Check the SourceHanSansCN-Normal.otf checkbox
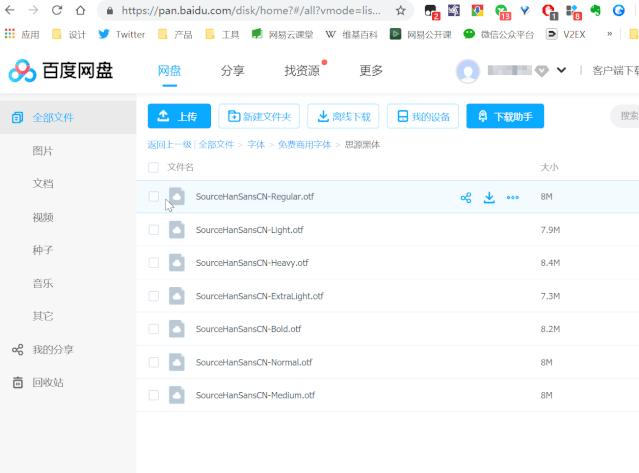 click(x=154, y=362)
